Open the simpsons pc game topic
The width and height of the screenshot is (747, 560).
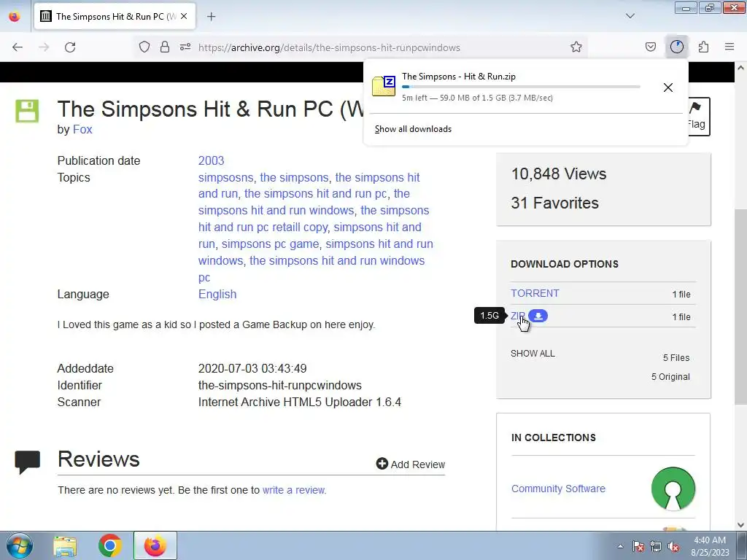[x=270, y=244]
